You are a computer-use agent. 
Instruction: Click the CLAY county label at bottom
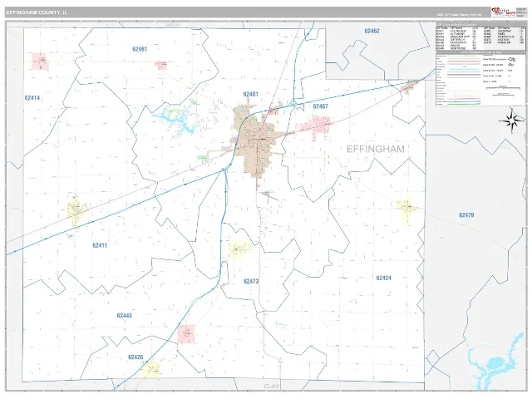coord(272,387)
